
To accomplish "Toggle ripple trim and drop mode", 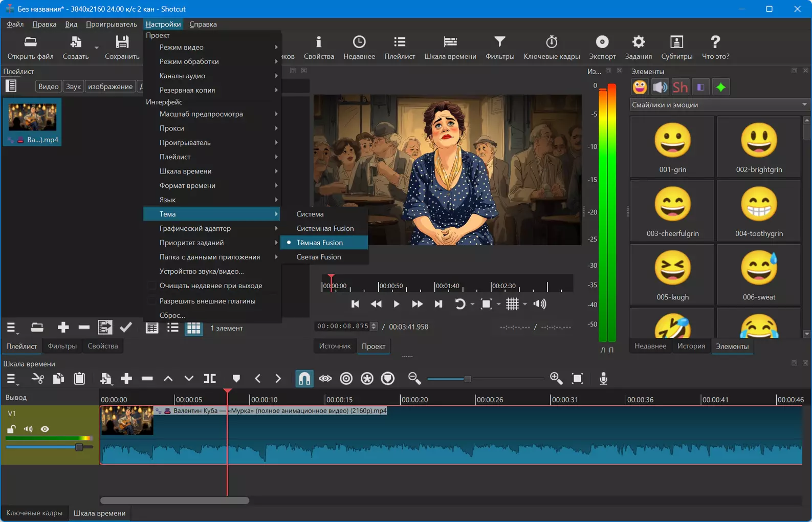I will (x=346, y=379).
